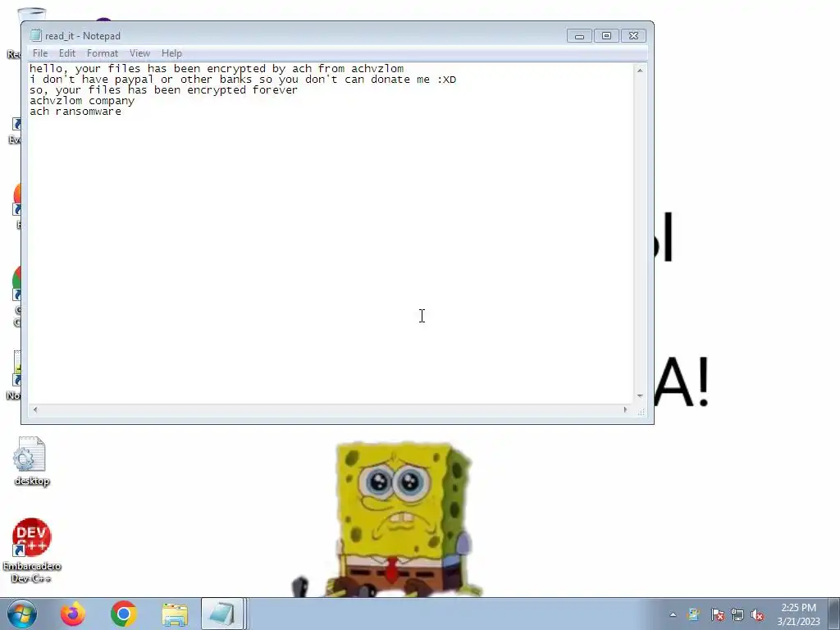The image size is (840, 630).
Task: Select Embarcadero Dev-C++ desktop shortcut
Action: click(x=32, y=550)
